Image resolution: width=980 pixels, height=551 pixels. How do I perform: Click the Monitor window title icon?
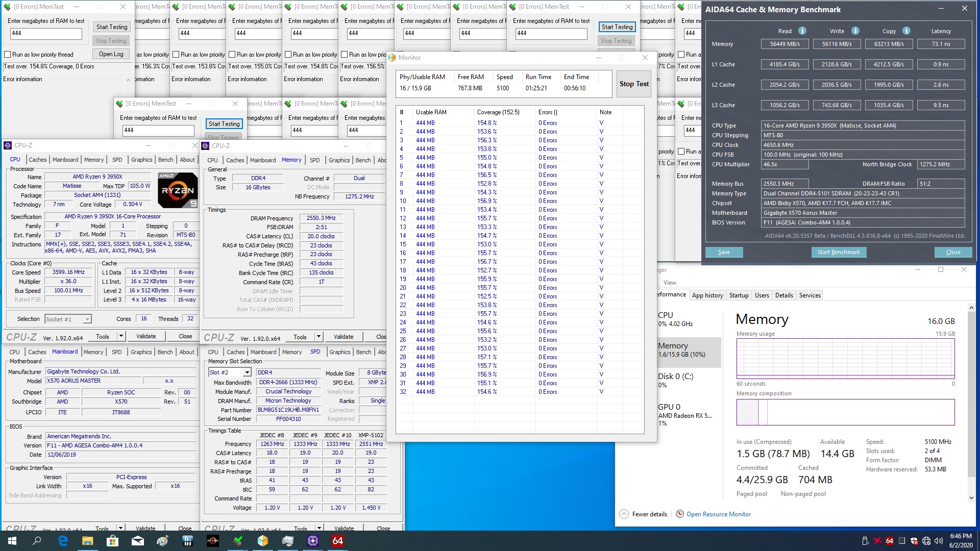pos(393,58)
